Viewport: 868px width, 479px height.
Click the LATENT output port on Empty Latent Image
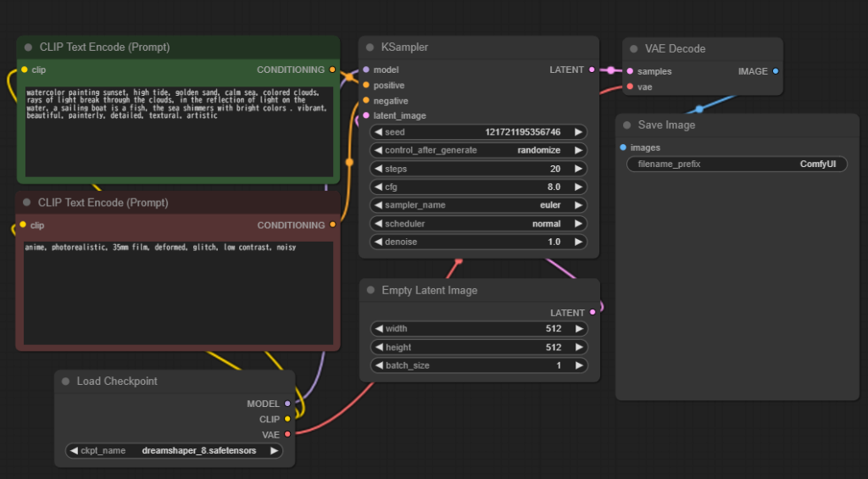(592, 313)
